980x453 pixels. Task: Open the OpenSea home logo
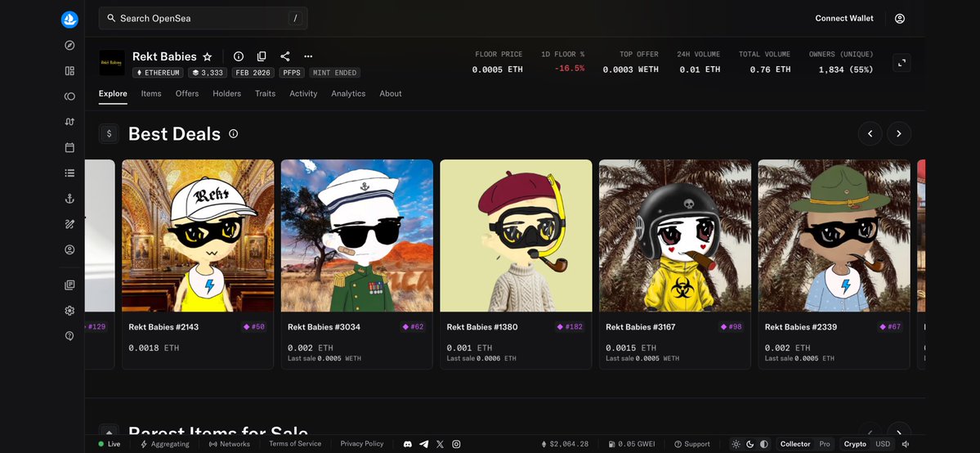[x=69, y=20]
